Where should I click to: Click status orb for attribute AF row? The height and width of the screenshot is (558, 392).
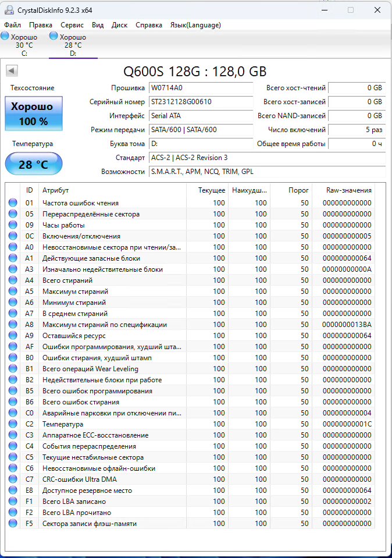13,346
